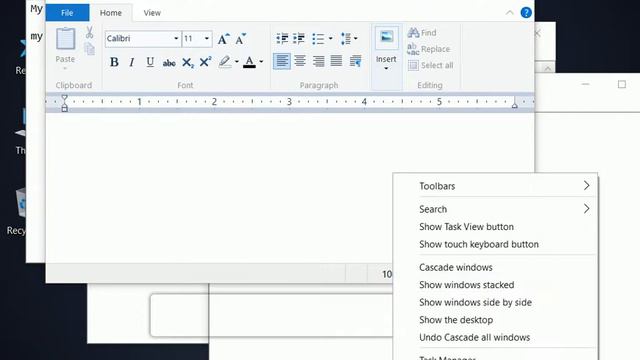
Task: Open the font size dropdown arrow
Action: click(x=207, y=39)
